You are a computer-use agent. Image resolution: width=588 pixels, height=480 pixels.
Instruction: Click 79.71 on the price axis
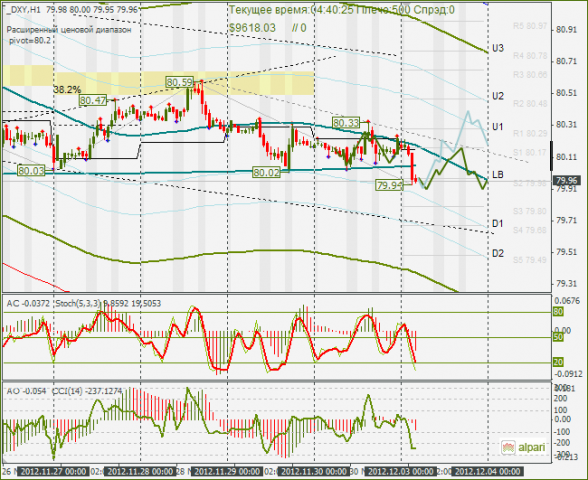[567, 220]
